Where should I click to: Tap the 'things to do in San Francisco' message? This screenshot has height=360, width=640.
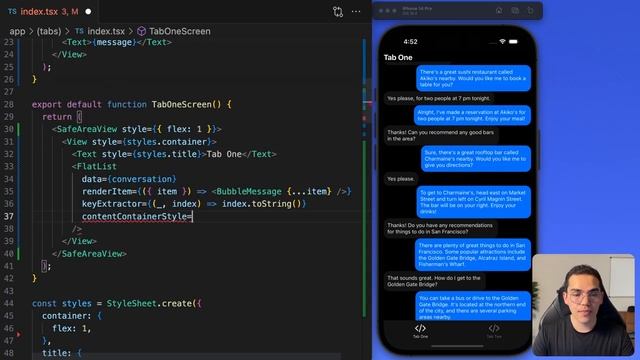(x=440, y=229)
